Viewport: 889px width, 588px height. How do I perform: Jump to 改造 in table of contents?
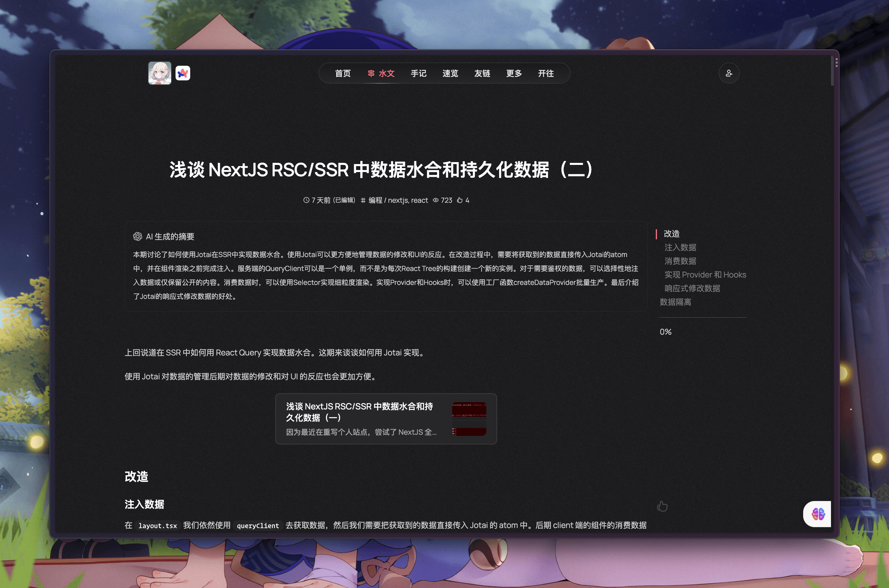(671, 234)
